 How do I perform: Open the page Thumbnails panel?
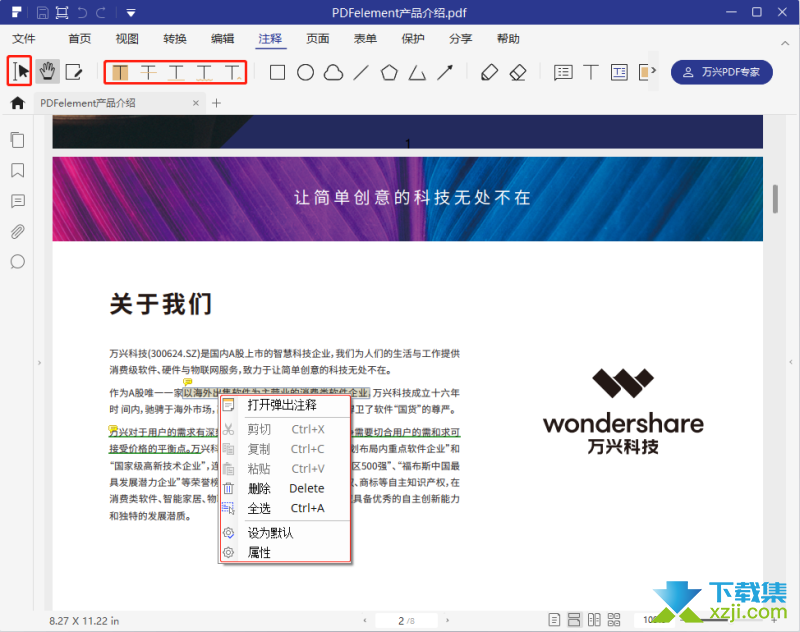coord(17,140)
